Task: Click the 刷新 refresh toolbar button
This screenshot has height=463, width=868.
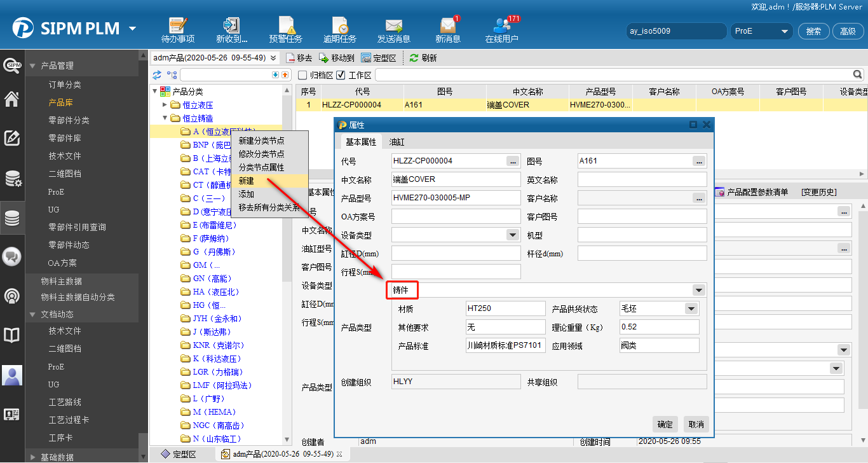Action: click(423, 58)
